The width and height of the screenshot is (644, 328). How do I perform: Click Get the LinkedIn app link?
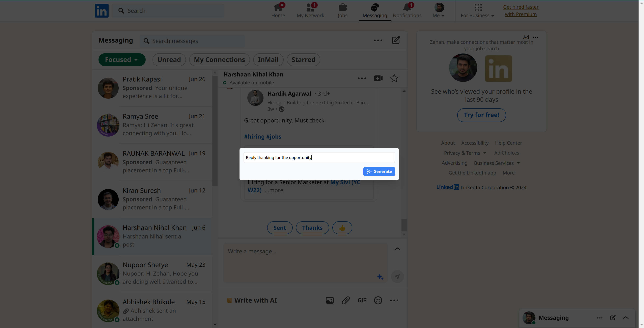point(472,173)
